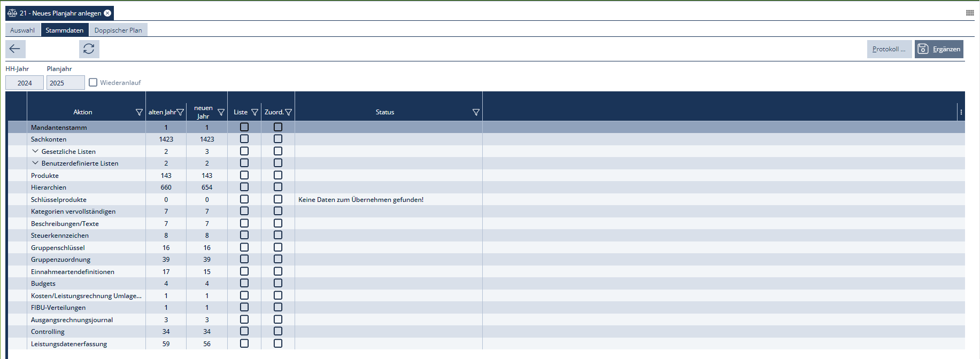Toggle Liste checkbox in Budgets row

click(244, 283)
